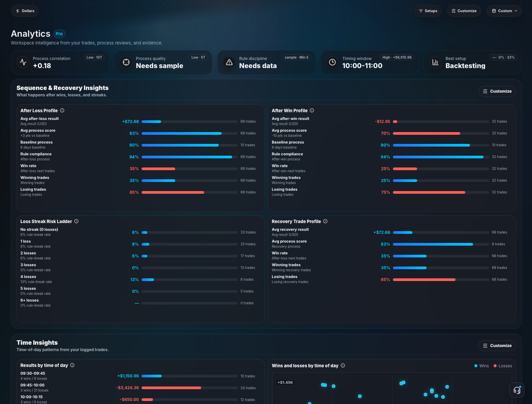Click the After Loss Losing trades 65% bar
The image size is (532, 404).
coord(190,192)
